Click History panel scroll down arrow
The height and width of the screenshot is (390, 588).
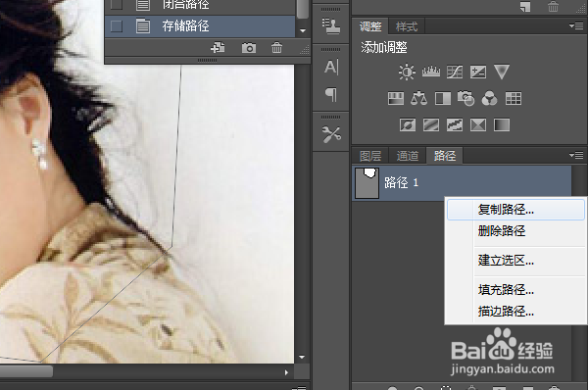click(x=303, y=30)
